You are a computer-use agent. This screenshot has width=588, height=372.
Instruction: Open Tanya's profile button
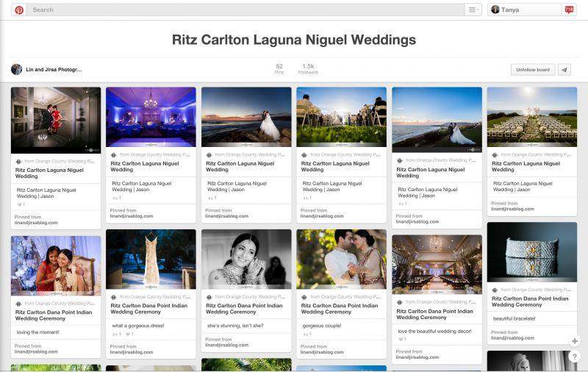[525, 10]
